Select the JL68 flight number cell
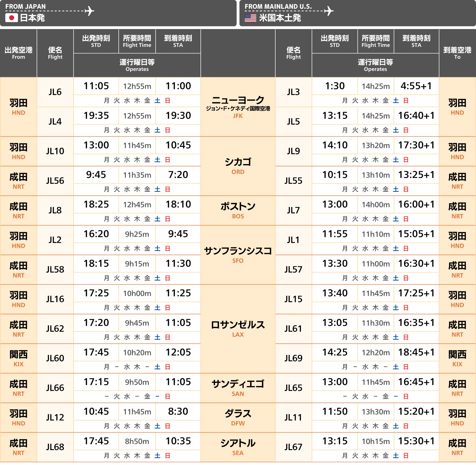Screen dimensions: 476x465 tap(55, 447)
